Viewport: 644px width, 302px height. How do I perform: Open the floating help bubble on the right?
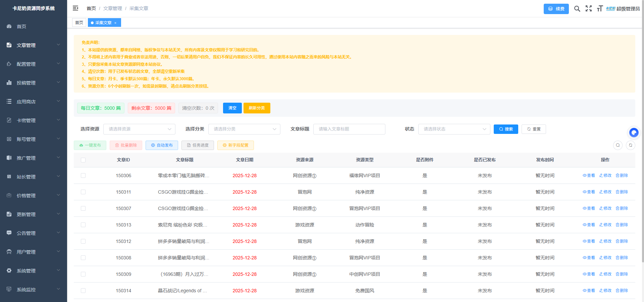pos(634,133)
